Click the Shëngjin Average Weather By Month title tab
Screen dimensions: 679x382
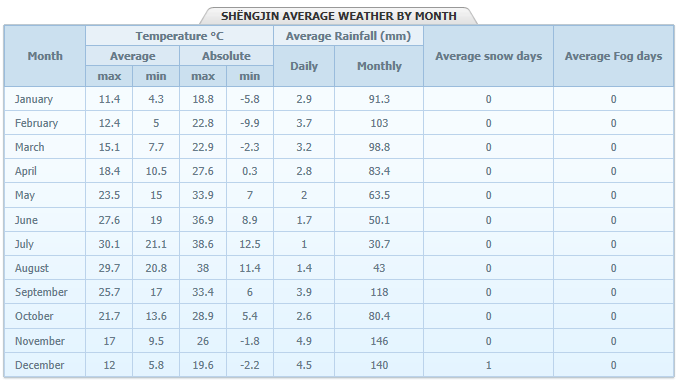(339, 16)
